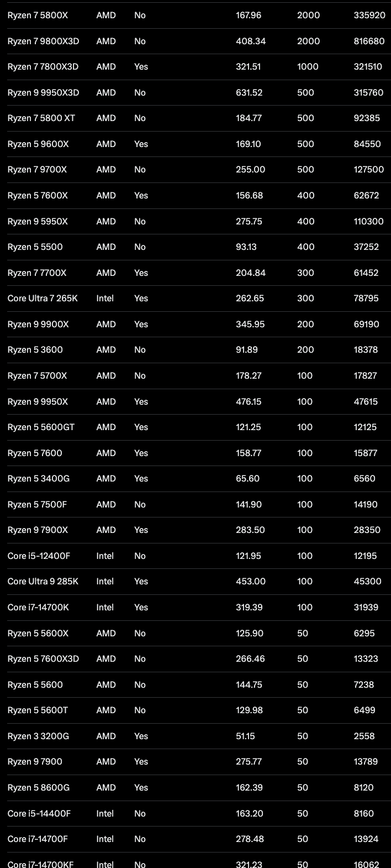Screen dimensions: 391x868
Task: Click the 408.34 price cell
Action: point(251,41)
